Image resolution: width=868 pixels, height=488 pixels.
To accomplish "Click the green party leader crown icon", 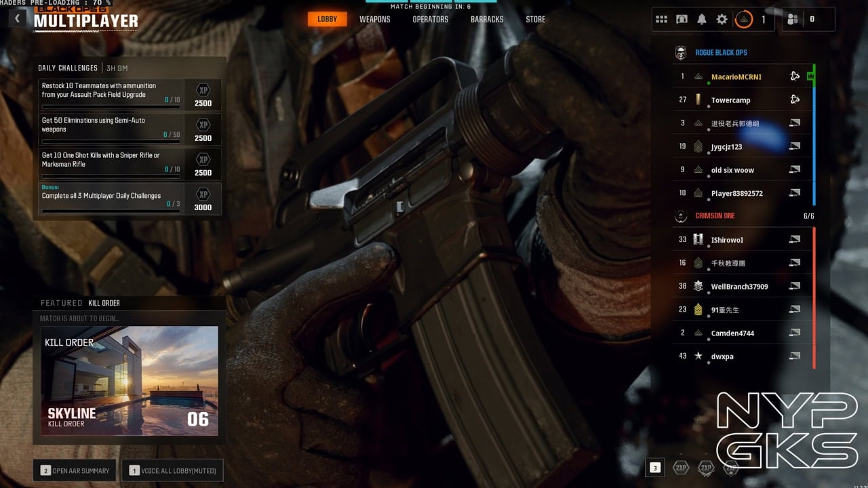I will (x=810, y=77).
